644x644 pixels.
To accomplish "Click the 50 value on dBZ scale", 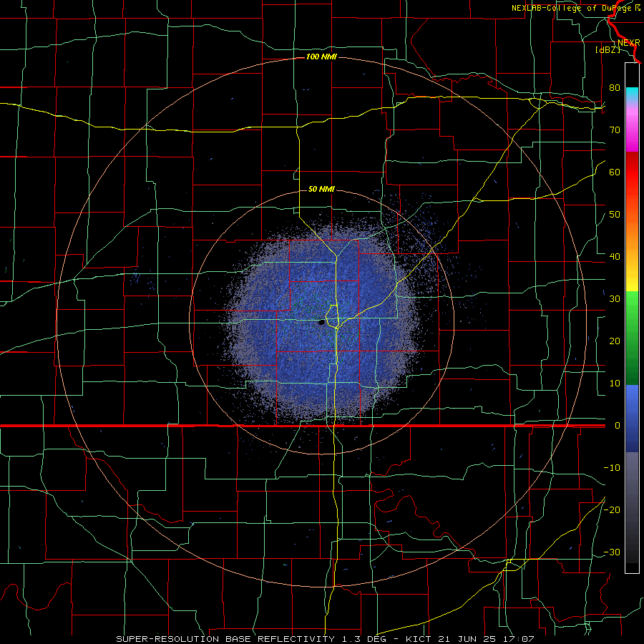I will click(615, 215).
